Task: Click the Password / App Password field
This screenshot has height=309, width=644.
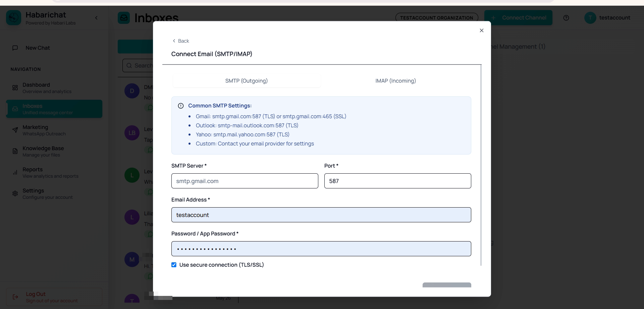Action: [321, 249]
